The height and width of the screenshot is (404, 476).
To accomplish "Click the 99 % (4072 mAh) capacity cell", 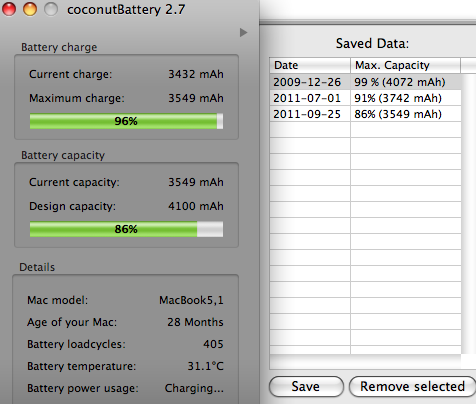I will (400, 82).
